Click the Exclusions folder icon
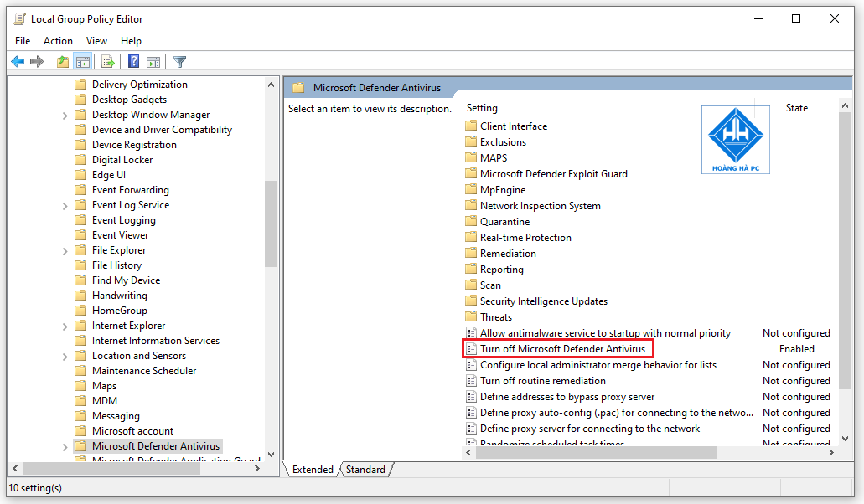Viewport: 864px width, 504px height. tap(471, 142)
